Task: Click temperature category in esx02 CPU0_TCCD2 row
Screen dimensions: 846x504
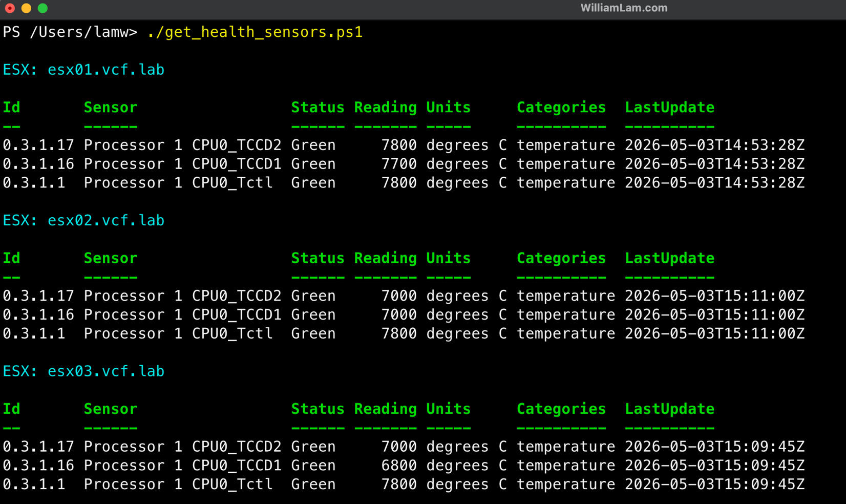Action: (566, 296)
